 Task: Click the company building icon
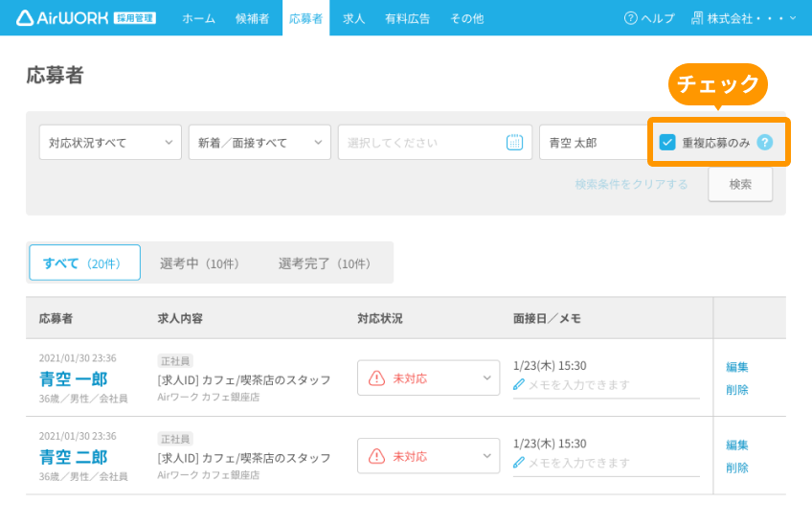click(x=697, y=18)
